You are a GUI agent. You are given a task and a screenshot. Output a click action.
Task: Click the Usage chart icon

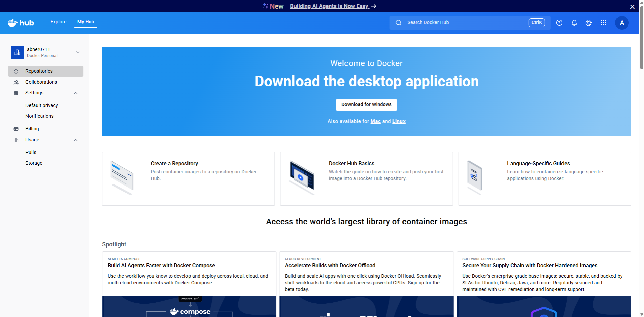pyautogui.click(x=16, y=140)
